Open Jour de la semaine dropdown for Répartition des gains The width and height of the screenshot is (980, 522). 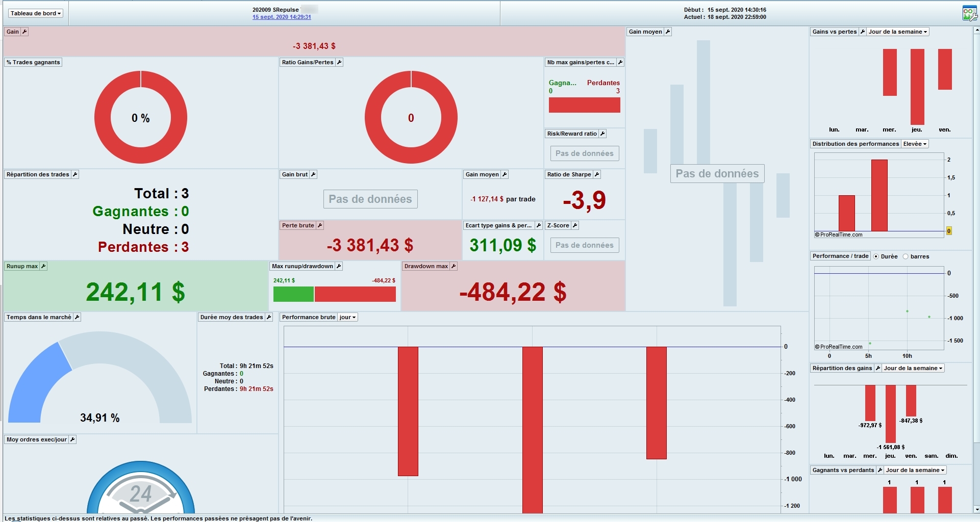(913, 368)
